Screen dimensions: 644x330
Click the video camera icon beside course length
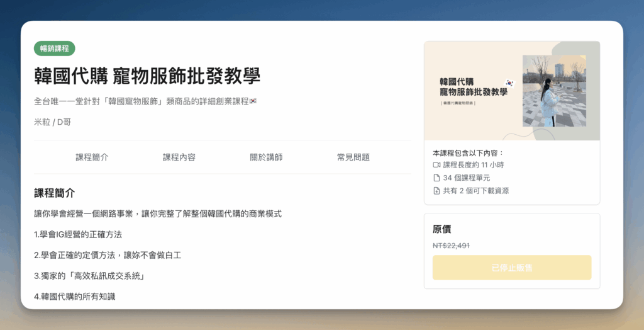click(436, 165)
